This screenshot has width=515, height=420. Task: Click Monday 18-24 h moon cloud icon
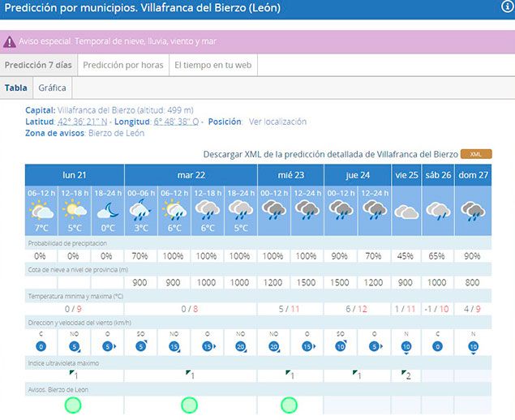coord(107,211)
